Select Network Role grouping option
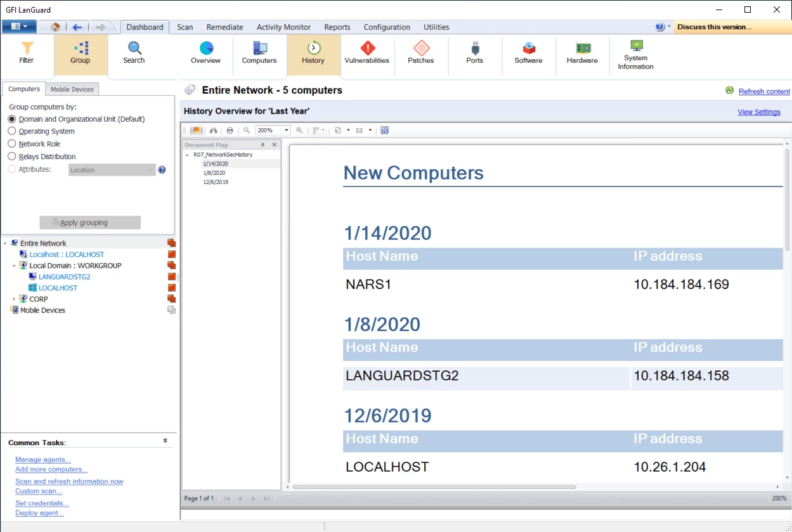 tap(12, 144)
